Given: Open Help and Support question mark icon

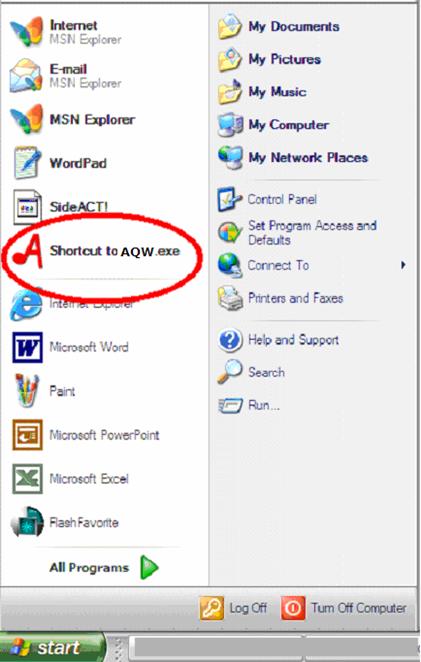Looking at the screenshot, I should pyautogui.click(x=230, y=340).
